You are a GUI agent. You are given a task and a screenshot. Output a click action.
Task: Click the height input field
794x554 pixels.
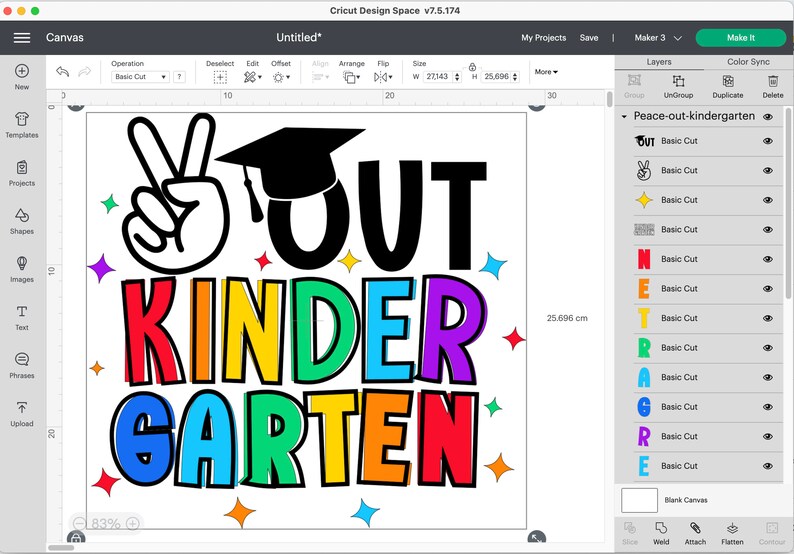496,76
